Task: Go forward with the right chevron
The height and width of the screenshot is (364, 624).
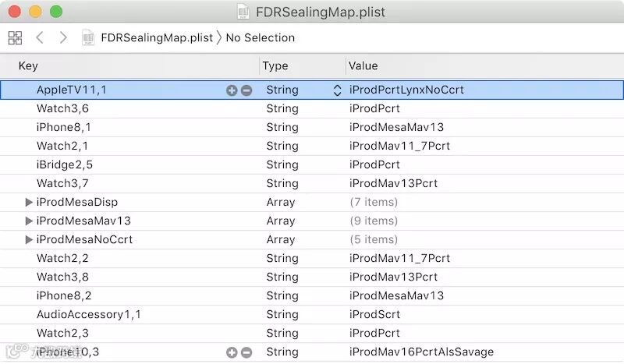Action: pyautogui.click(x=63, y=37)
